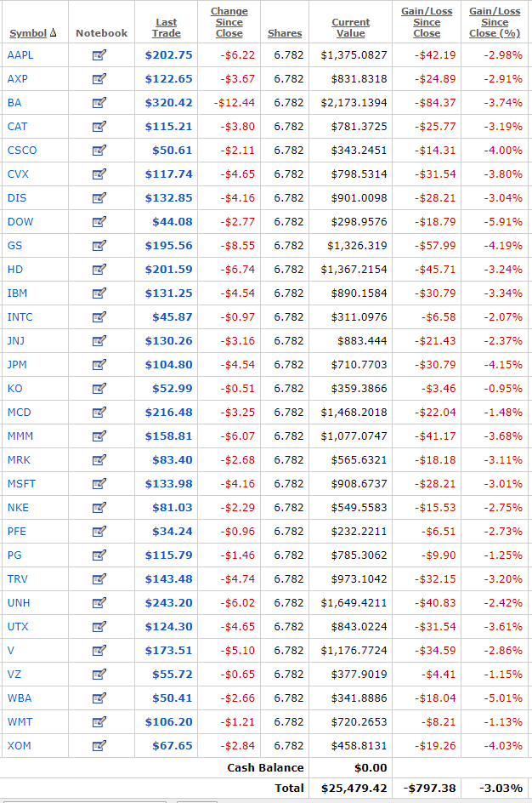Open the MCD last trade price $216.48
This screenshot has height=803, width=532.
coord(168,413)
